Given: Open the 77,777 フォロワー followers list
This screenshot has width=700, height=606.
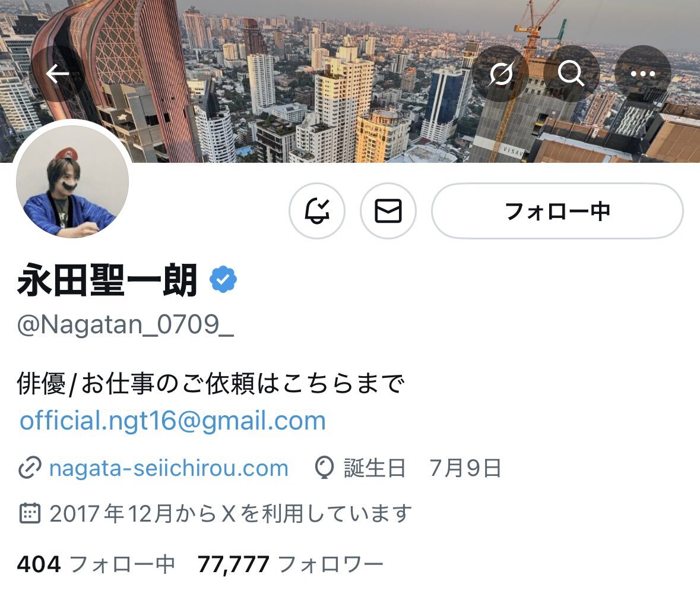Looking at the screenshot, I should (290, 564).
